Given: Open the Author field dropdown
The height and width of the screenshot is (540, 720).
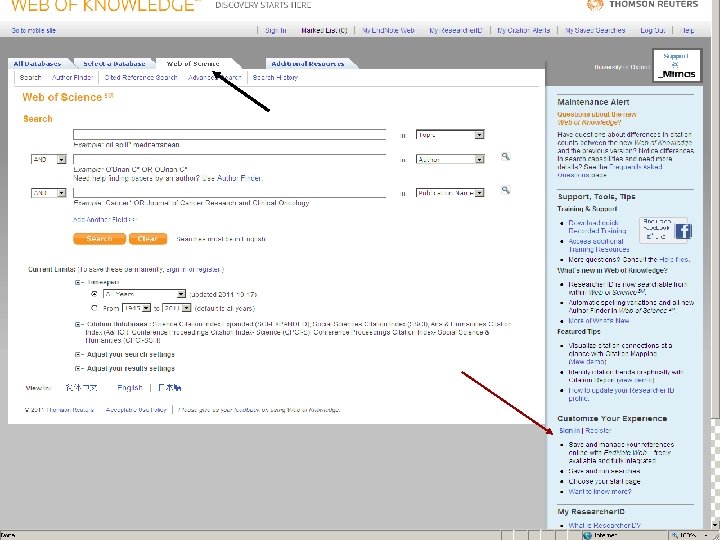Looking at the screenshot, I should (x=450, y=159).
